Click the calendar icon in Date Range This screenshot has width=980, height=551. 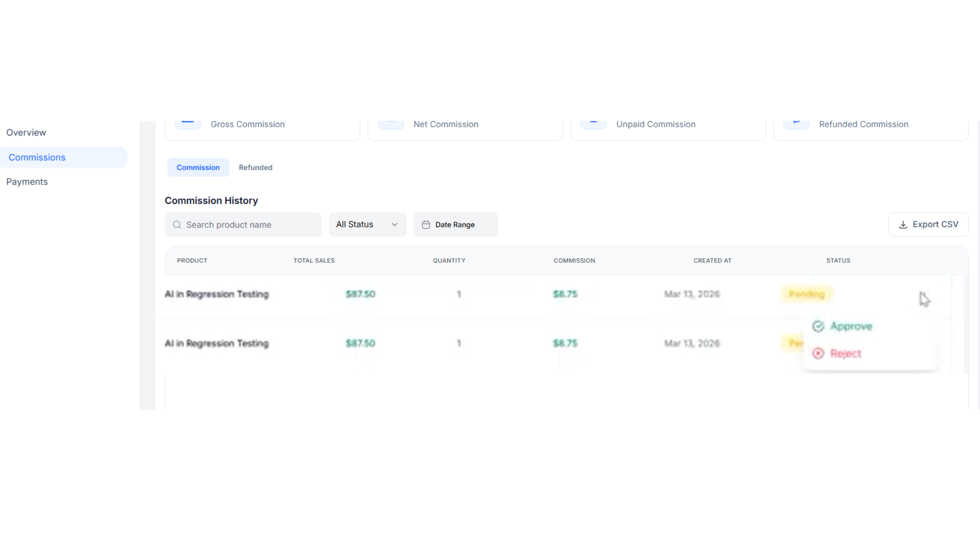(x=426, y=225)
